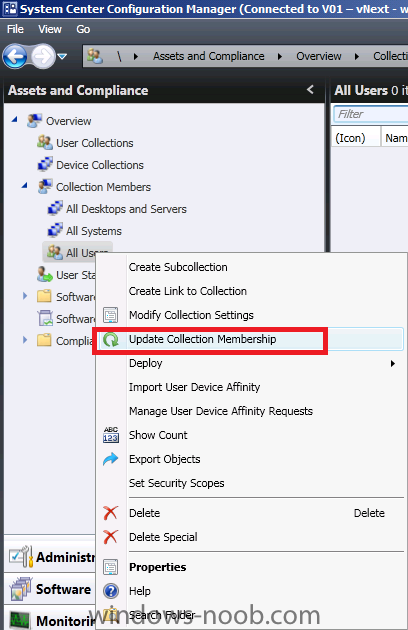Image resolution: width=408 pixels, height=630 pixels.
Task: Click the red X icon beside Delete Special
Action: (111, 537)
